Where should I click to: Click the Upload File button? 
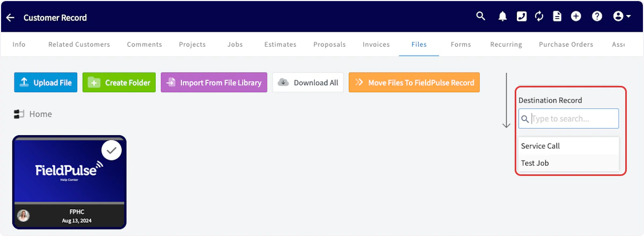pyautogui.click(x=46, y=83)
